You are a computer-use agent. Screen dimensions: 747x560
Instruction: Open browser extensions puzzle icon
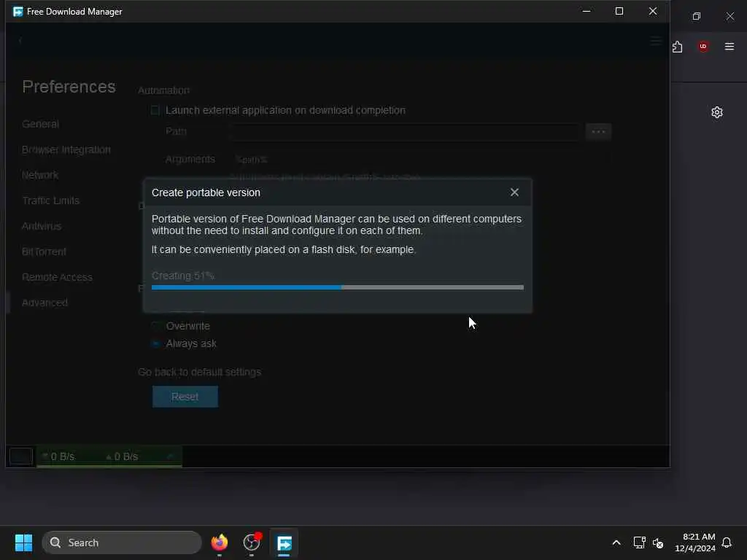677,47
